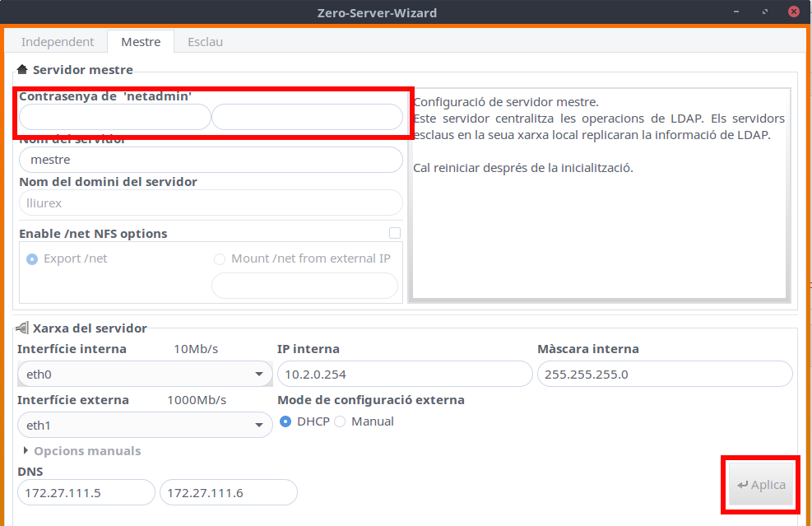The image size is (812, 526).
Task: Click the second netadmin password confirmation field
Action: coord(307,118)
